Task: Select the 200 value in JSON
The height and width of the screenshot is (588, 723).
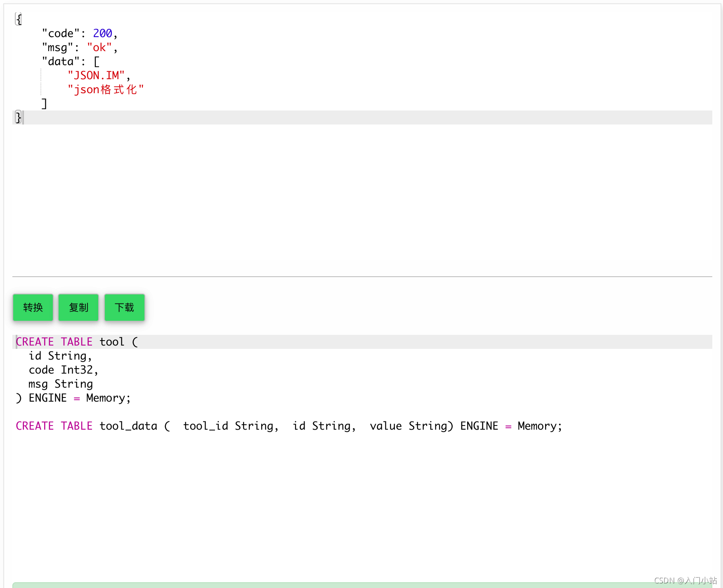Action: click(102, 33)
